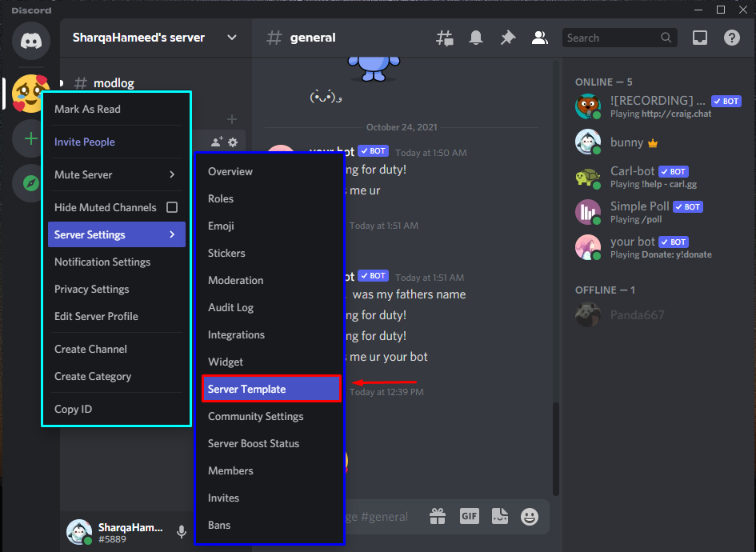
Task: Open Audit Log
Action: click(x=271, y=307)
